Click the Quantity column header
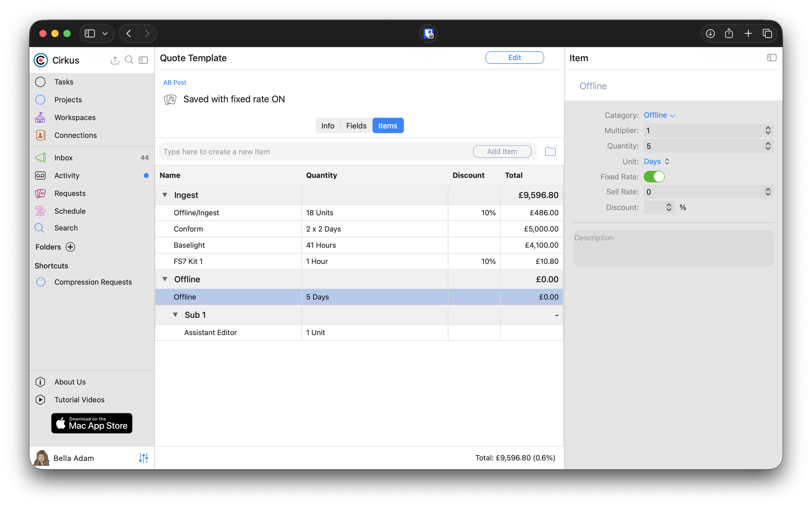This screenshot has width=812, height=508. 321,175
